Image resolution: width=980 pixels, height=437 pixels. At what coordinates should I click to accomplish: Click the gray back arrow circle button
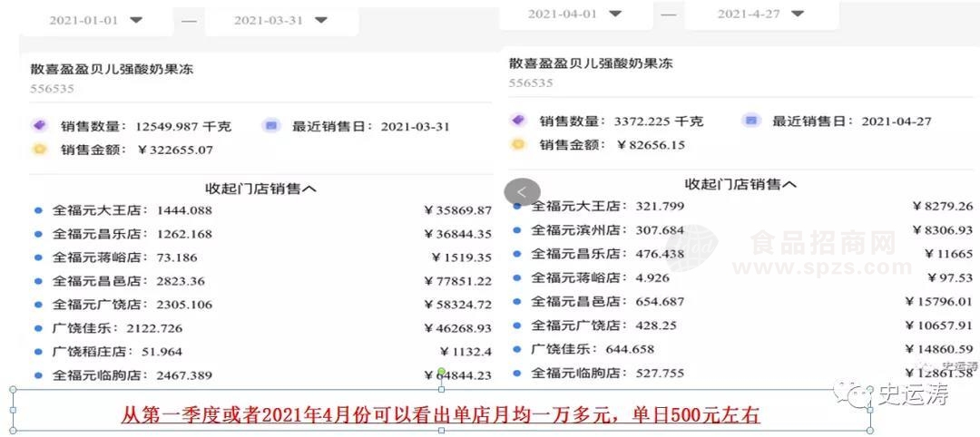(523, 191)
